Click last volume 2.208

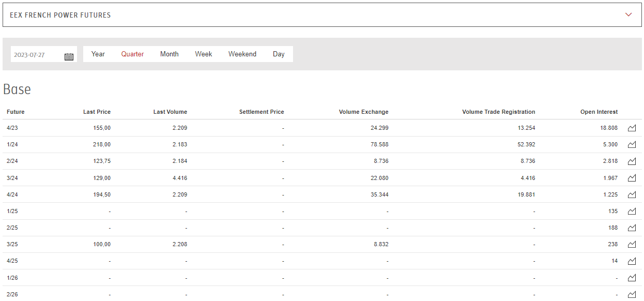(180, 244)
